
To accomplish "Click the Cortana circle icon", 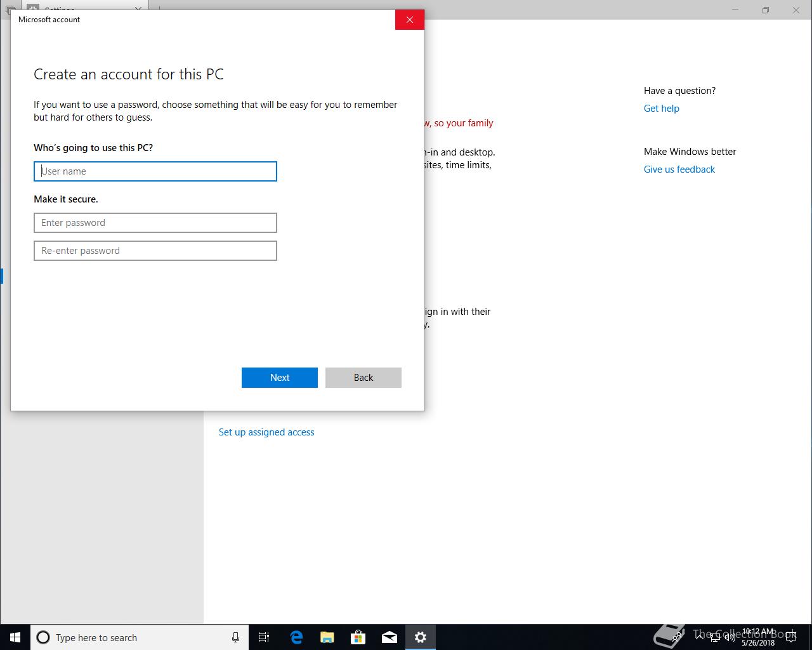I will (43, 637).
